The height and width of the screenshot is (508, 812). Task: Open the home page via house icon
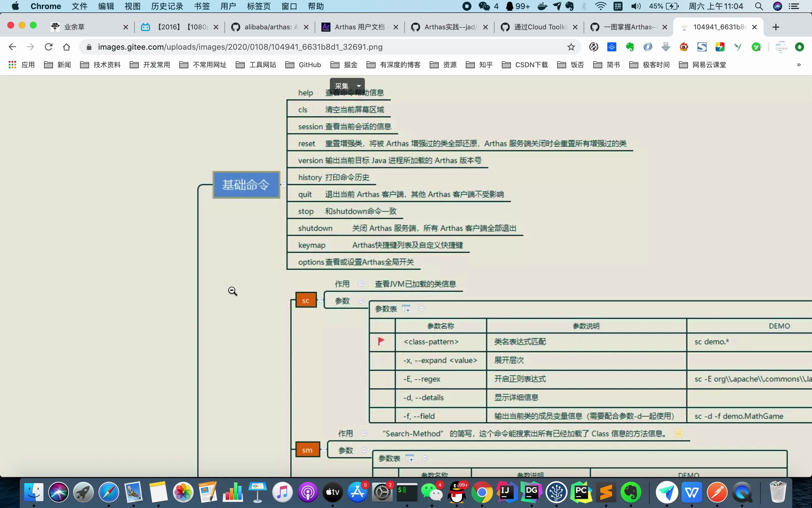point(67,47)
